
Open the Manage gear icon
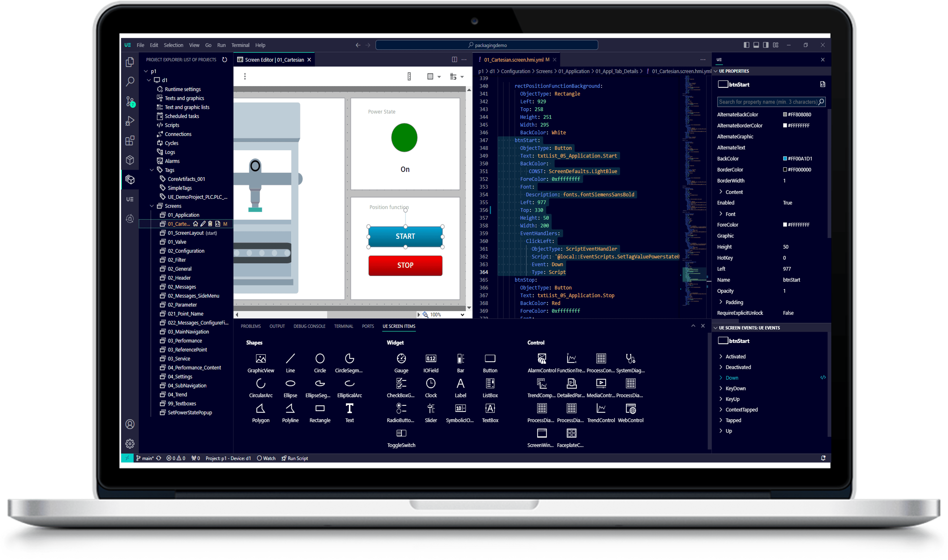coord(130,444)
